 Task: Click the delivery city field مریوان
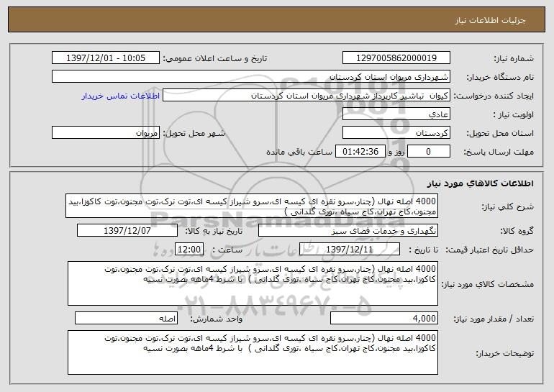point(106,132)
